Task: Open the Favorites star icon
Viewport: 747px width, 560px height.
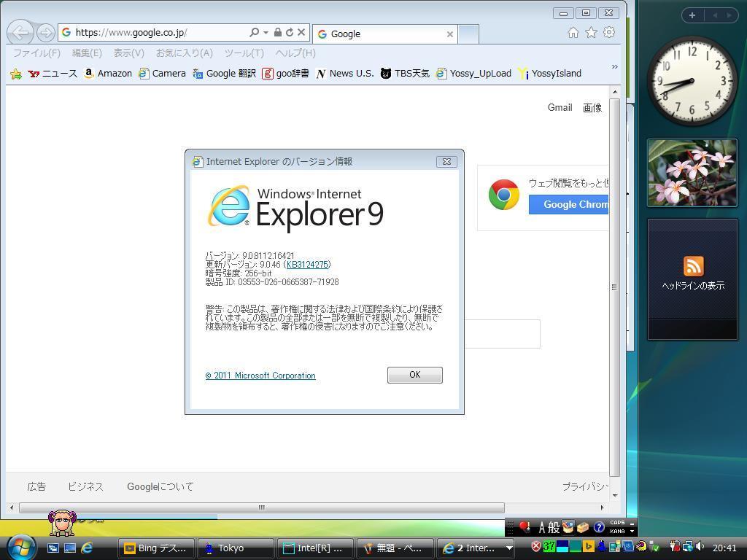Action: point(591,32)
